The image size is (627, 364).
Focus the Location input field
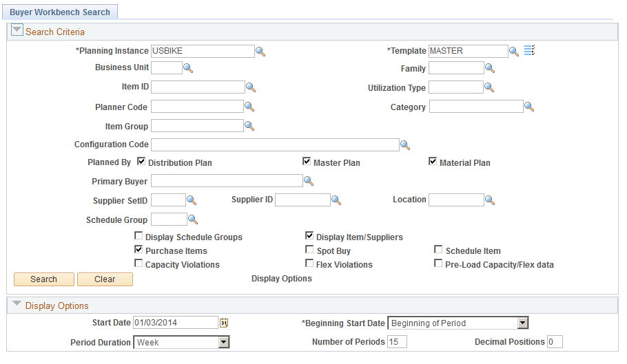[456, 200]
